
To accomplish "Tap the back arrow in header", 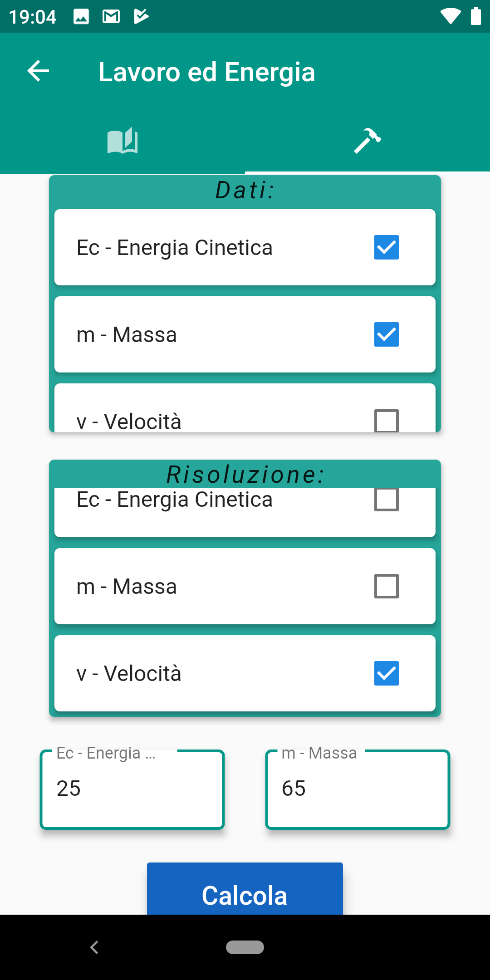I will pos(38,71).
